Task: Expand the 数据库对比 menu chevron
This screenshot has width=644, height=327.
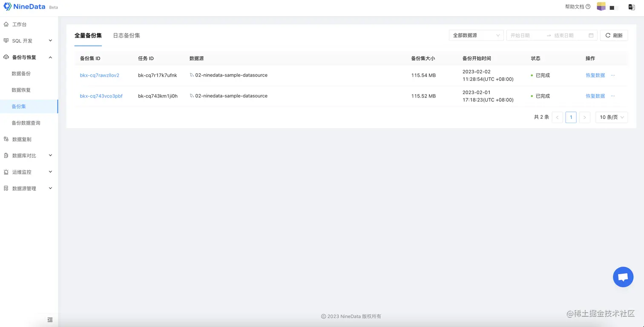Action: click(50, 156)
